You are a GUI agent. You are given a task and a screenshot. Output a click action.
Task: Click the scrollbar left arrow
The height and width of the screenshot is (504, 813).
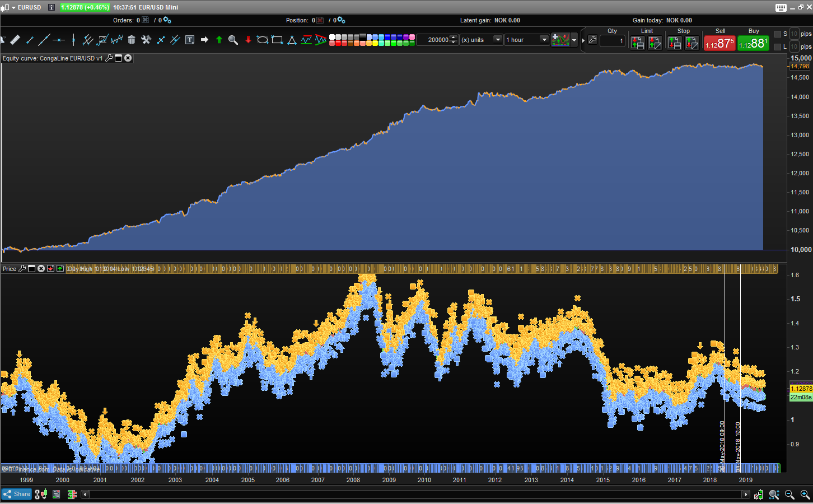point(85,494)
